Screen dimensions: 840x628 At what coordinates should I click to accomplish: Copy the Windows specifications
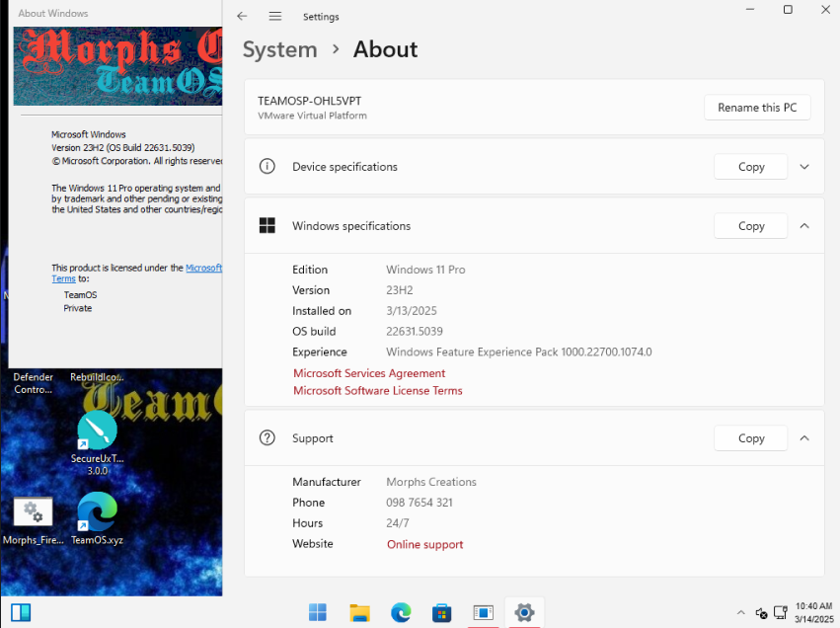pos(750,225)
